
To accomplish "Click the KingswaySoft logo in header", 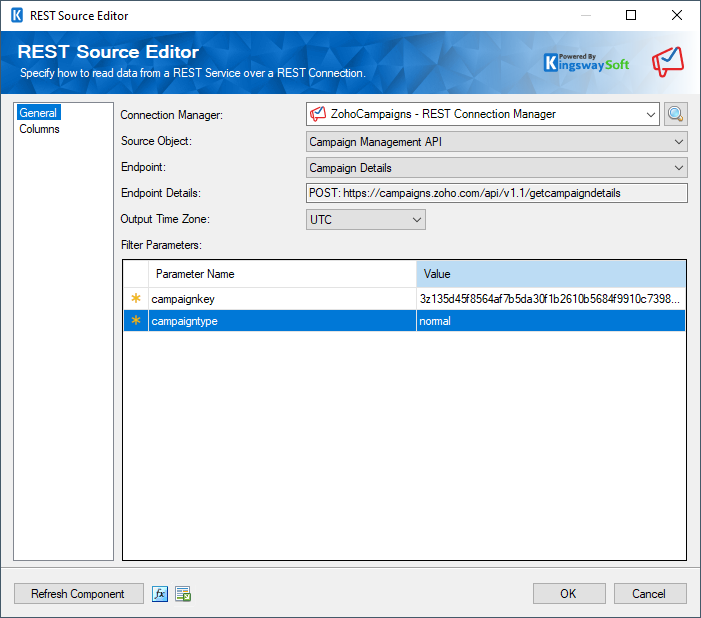I will (586, 63).
